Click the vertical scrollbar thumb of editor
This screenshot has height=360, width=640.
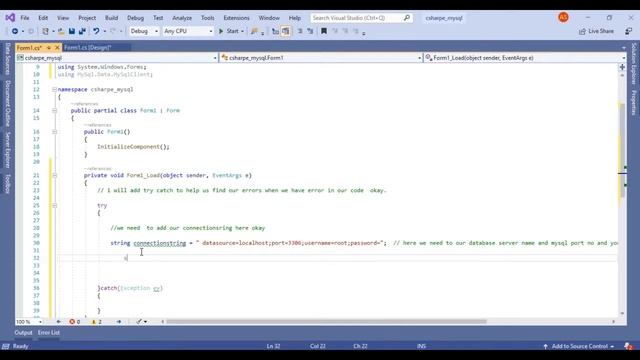pyautogui.click(x=622, y=150)
